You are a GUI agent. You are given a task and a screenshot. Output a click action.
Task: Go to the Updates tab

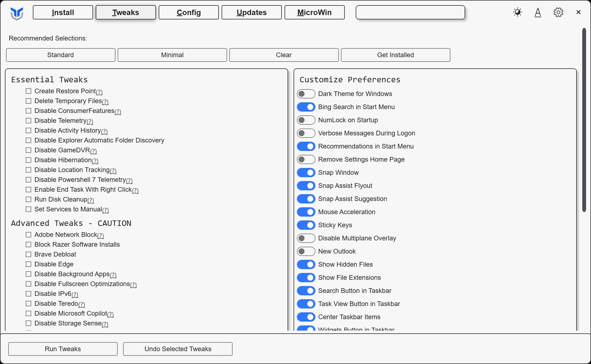point(252,12)
